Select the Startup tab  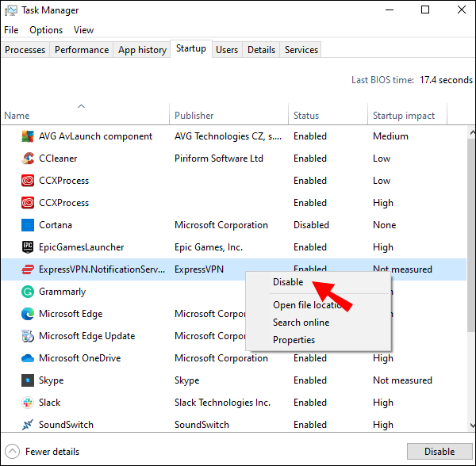click(191, 48)
